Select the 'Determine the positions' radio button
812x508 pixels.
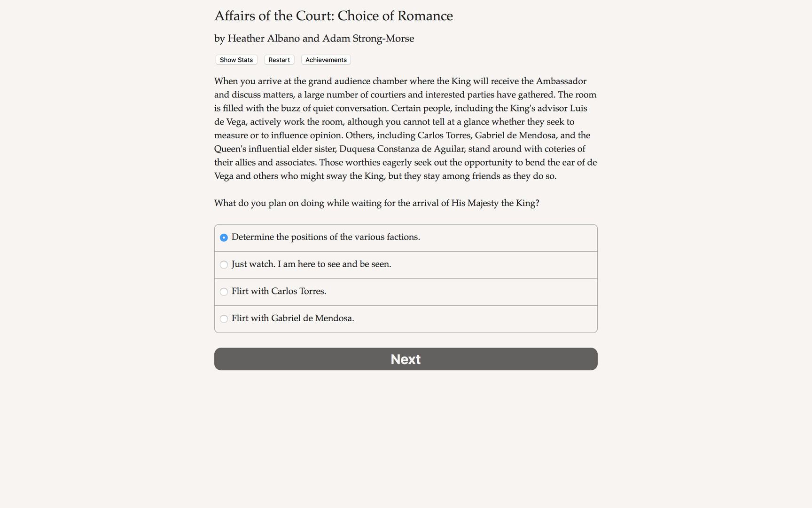click(224, 238)
